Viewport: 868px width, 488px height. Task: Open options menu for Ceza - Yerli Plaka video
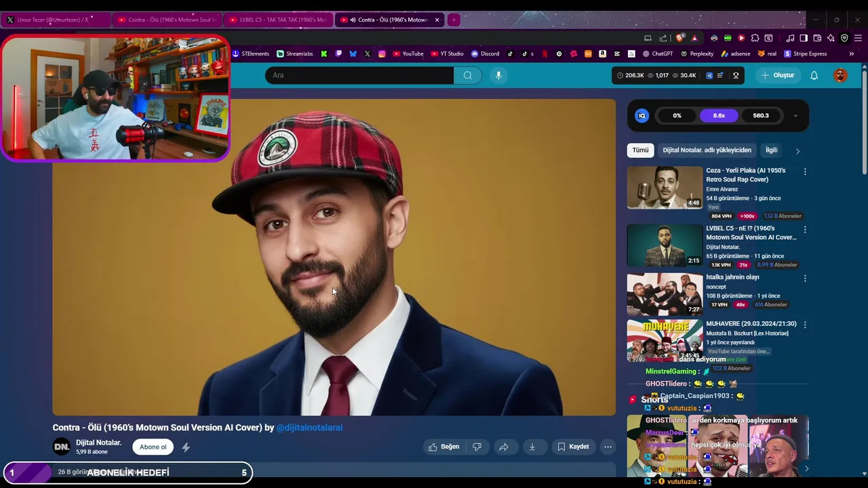coord(805,172)
